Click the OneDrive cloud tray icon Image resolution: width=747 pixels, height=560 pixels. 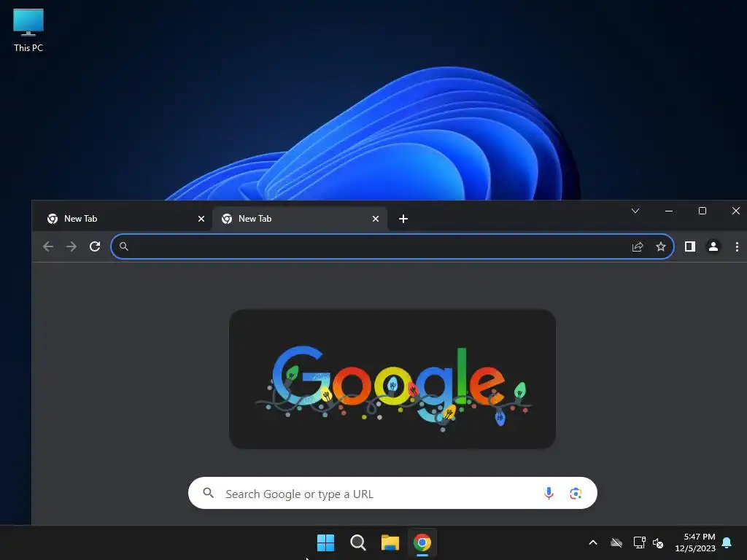(x=616, y=542)
